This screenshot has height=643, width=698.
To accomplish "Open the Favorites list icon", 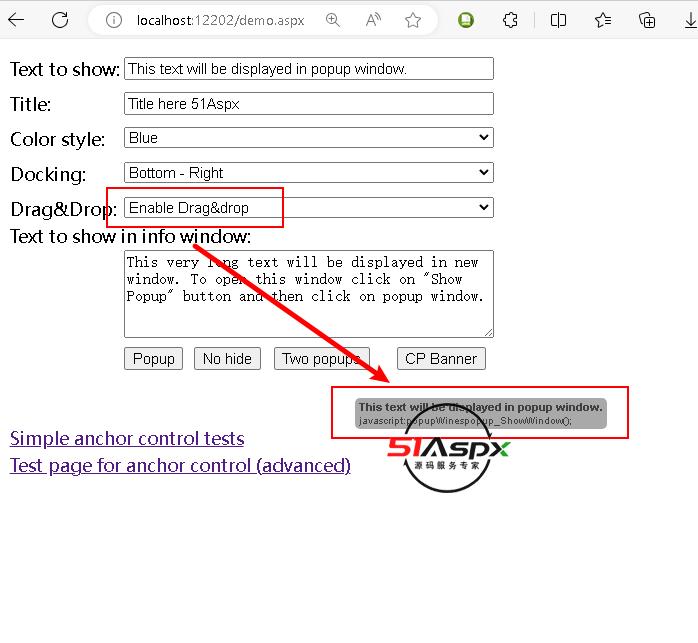I will pos(603,20).
